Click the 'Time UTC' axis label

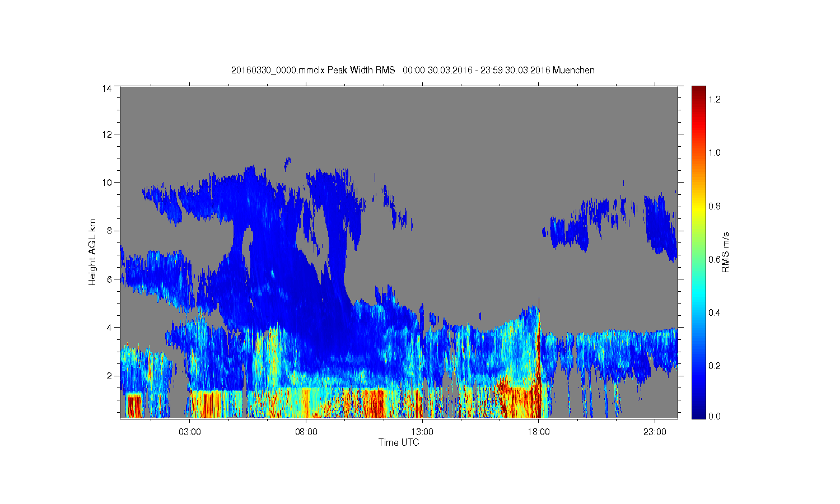click(399, 442)
